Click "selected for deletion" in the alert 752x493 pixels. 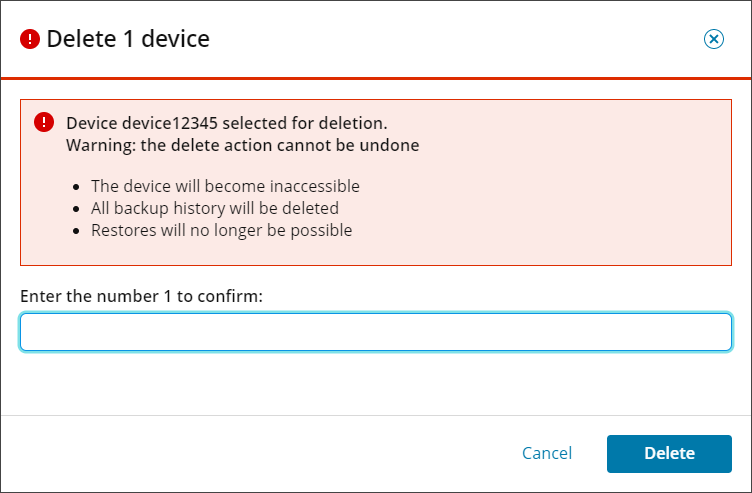pos(305,124)
